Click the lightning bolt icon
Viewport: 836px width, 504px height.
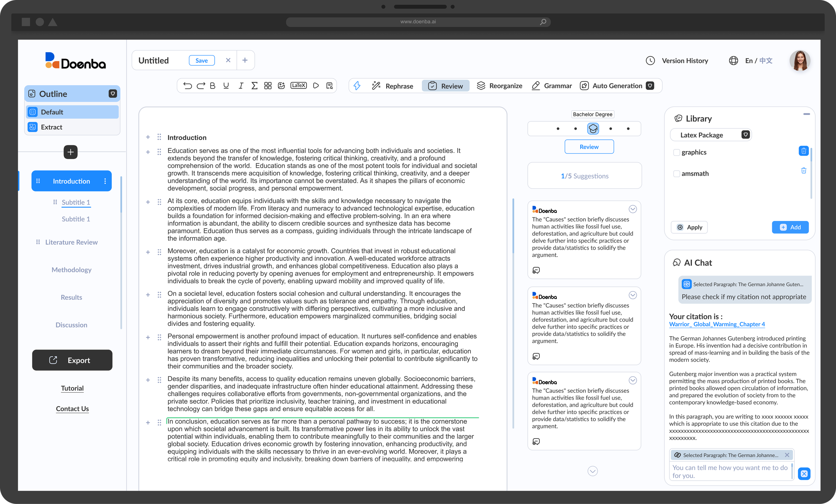click(357, 86)
